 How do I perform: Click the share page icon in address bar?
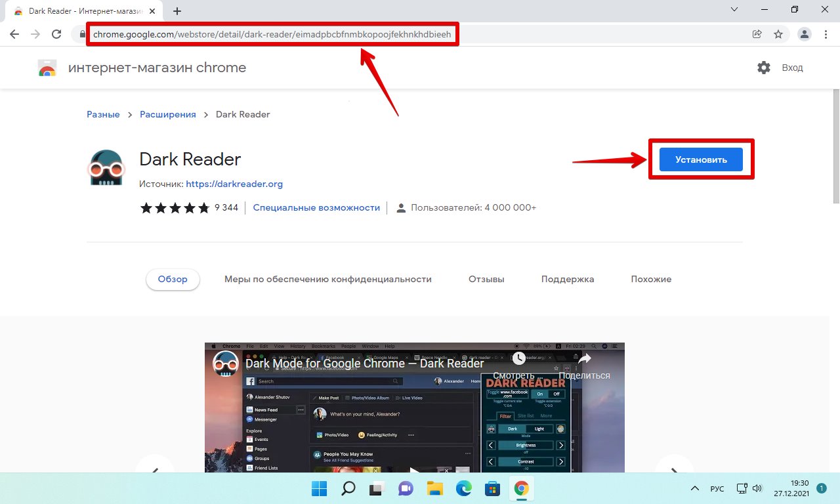(x=757, y=34)
